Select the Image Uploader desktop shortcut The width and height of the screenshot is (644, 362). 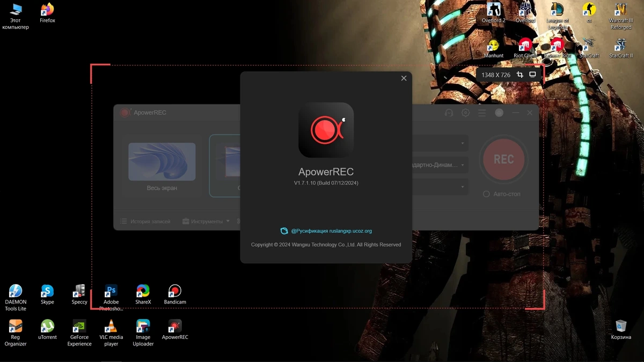point(143,333)
